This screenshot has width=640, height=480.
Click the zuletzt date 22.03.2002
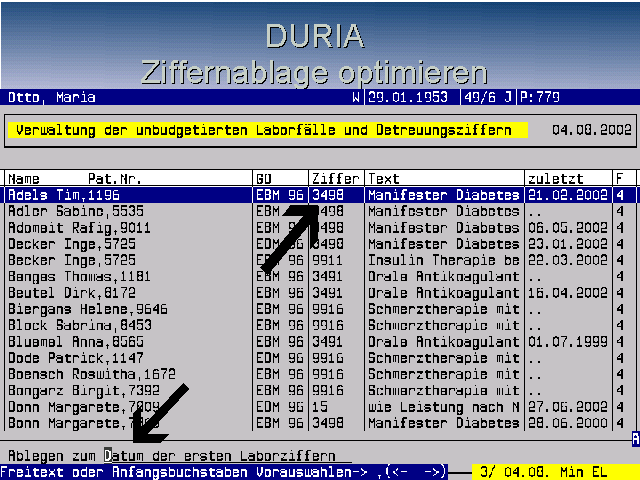[x=568, y=260]
